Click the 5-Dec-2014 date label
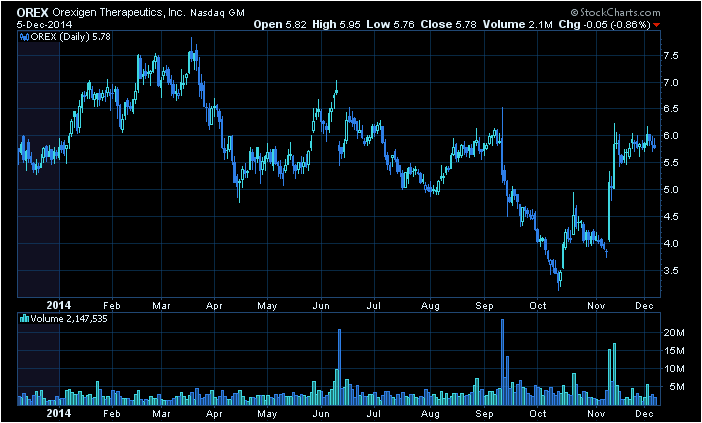702x423 pixels. 44,25
